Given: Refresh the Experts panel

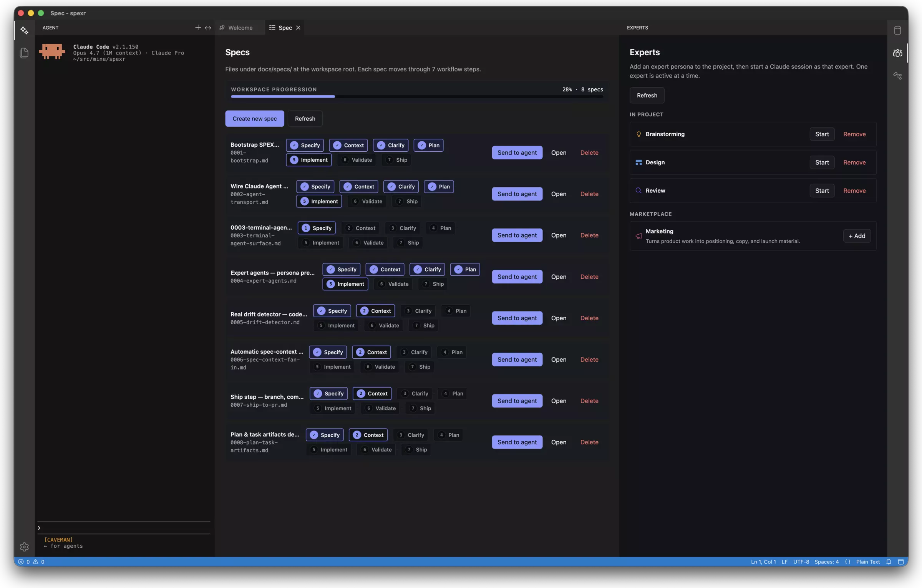Looking at the screenshot, I should pyautogui.click(x=647, y=95).
